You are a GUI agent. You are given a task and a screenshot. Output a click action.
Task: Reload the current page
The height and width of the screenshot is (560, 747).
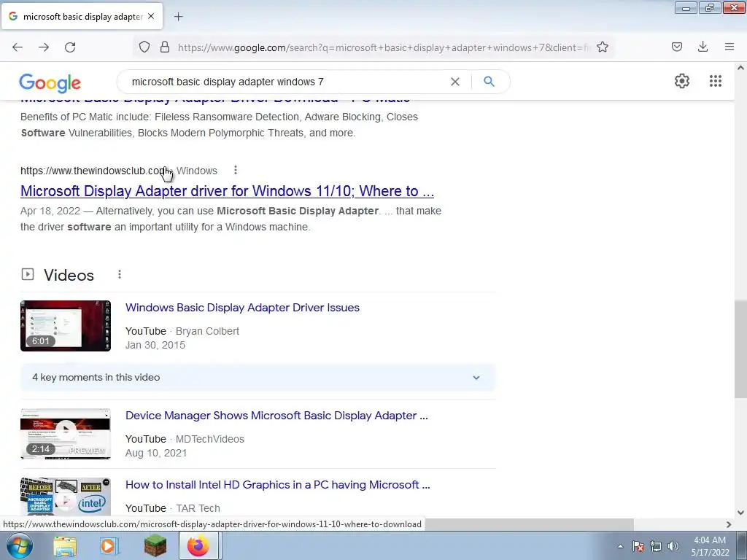70,47
